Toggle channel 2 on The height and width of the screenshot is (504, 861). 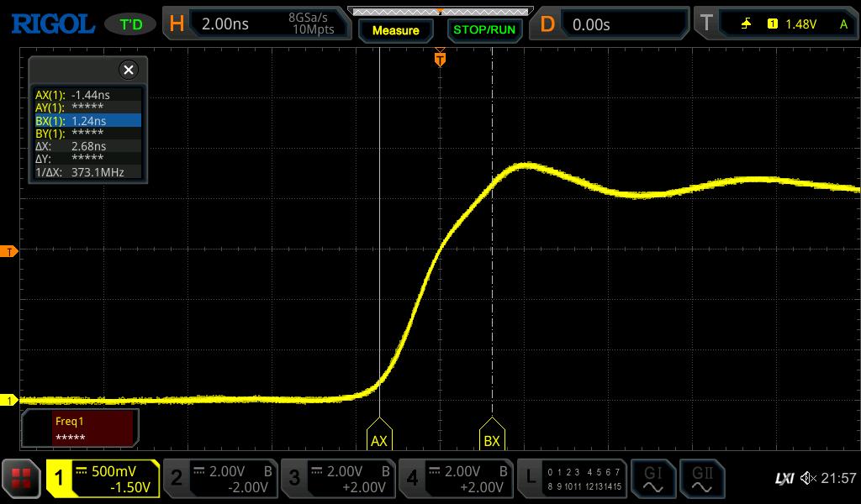[221, 479]
